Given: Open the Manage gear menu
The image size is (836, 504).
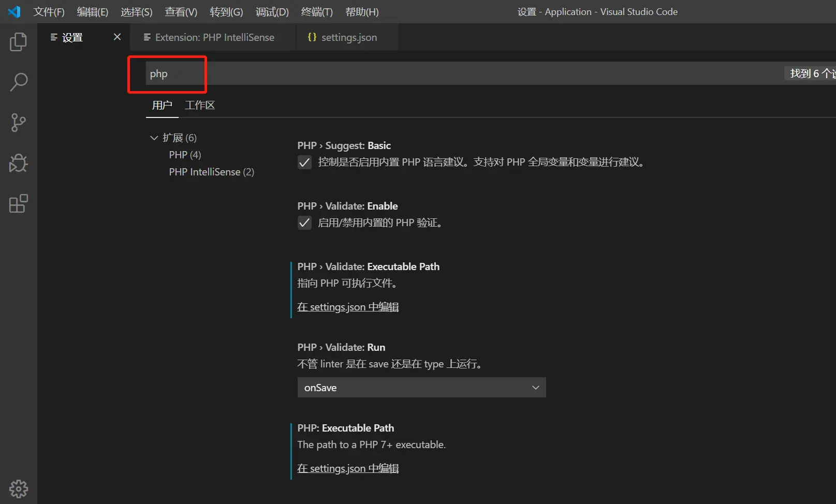Looking at the screenshot, I should pyautogui.click(x=19, y=489).
